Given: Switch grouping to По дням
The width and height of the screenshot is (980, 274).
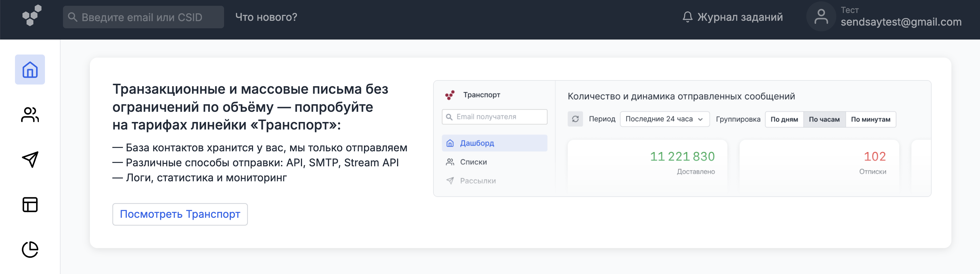Looking at the screenshot, I should click(x=784, y=119).
